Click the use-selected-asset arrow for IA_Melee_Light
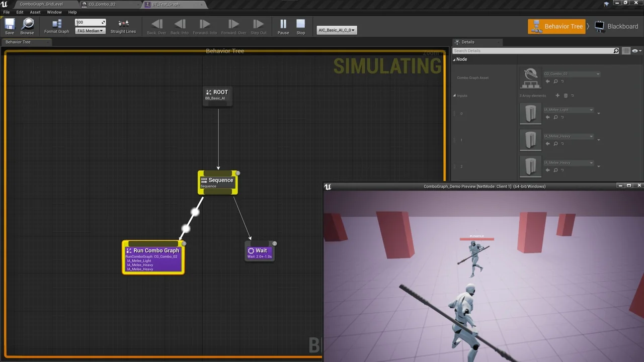644x362 pixels. 548,117
